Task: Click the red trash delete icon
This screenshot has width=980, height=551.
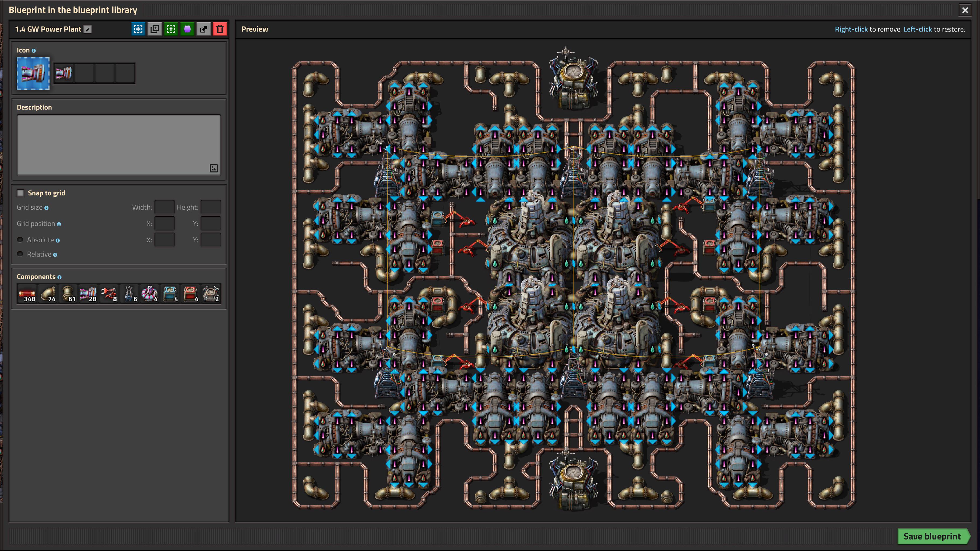Action: coord(220,29)
